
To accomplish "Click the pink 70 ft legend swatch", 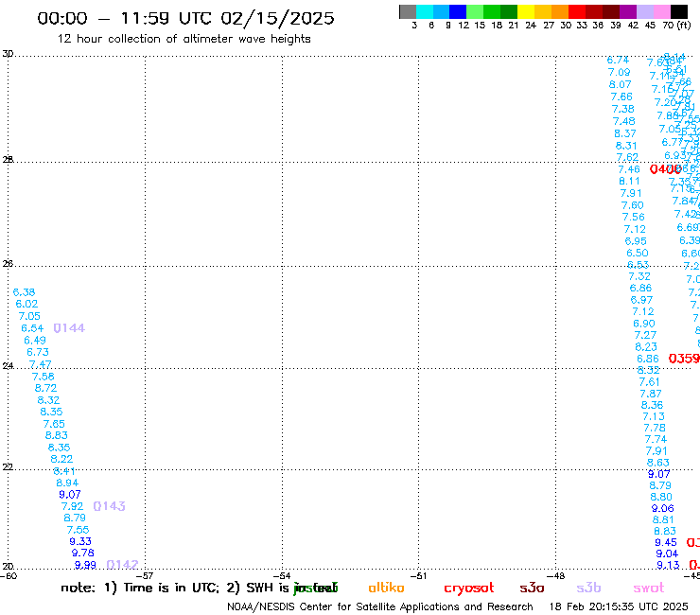I will 661,11.
